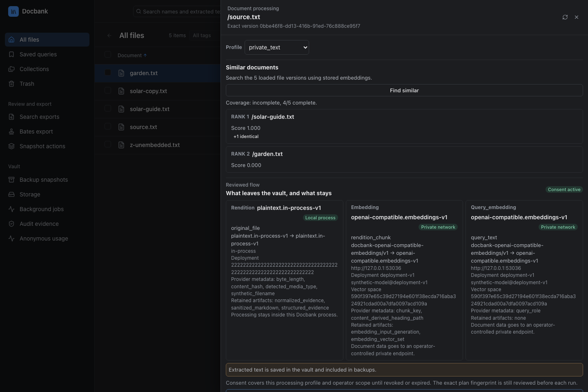The width and height of the screenshot is (588, 392).
Task: Open Trash in sidebar
Action: pos(47,84)
